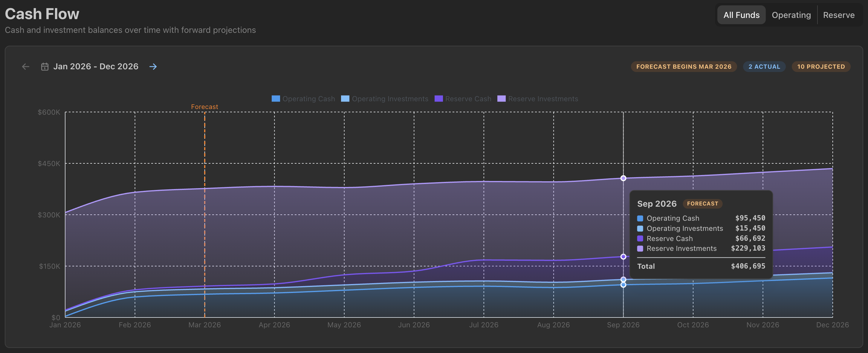Open the Jan 2026 - Dec 2026 date range selector
The image size is (868, 353).
pyautogui.click(x=96, y=66)
